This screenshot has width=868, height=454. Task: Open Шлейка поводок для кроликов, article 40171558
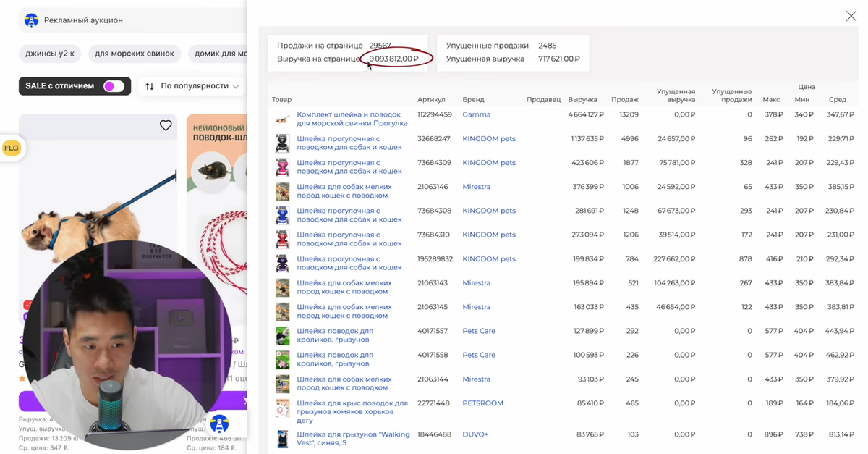(x=335, y=359)
